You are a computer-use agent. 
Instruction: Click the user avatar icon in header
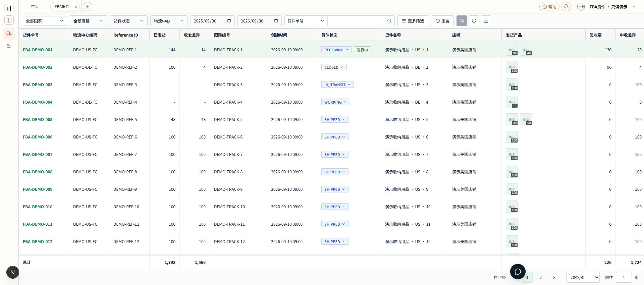(x=581, y=7)
